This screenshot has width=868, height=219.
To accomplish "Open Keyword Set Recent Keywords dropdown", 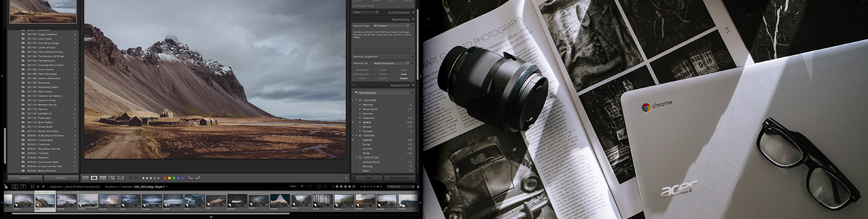I will click(391, 63).
